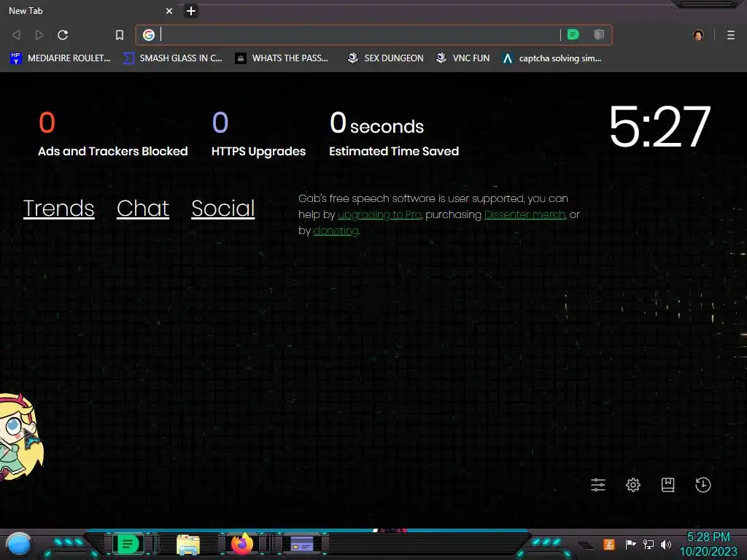Screen dimensions: 747x560
Task: Close the New Tab tab
Action: pos(169,11)
